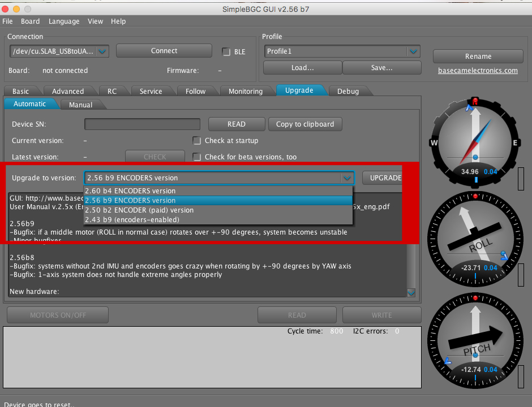Open the View menu
This screenshot has width=532, height=407.
[95, 21]
